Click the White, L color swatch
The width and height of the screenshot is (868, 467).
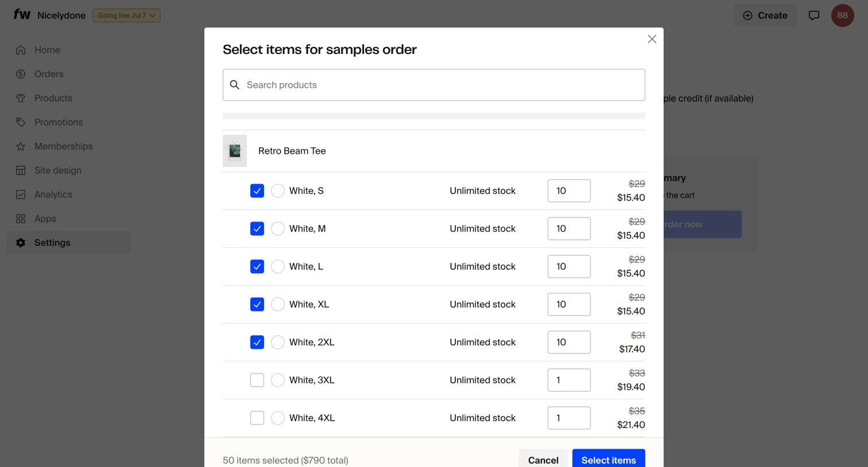[278, 266]
